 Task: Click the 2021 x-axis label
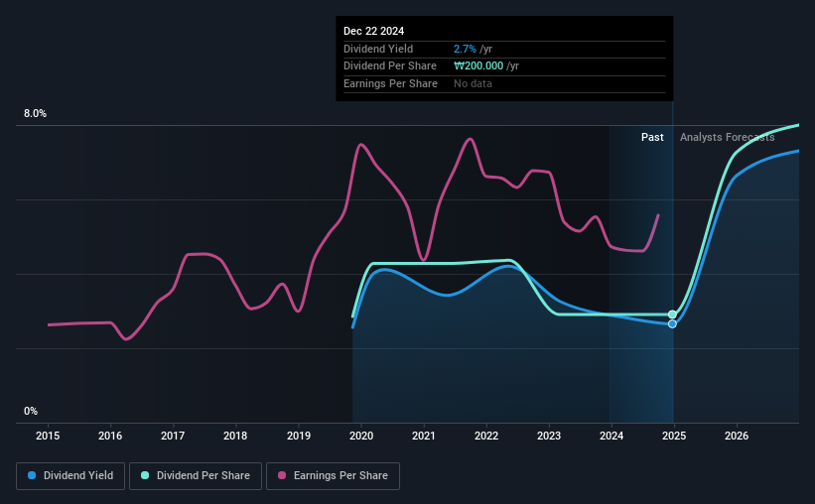click(x=424, y=436)
